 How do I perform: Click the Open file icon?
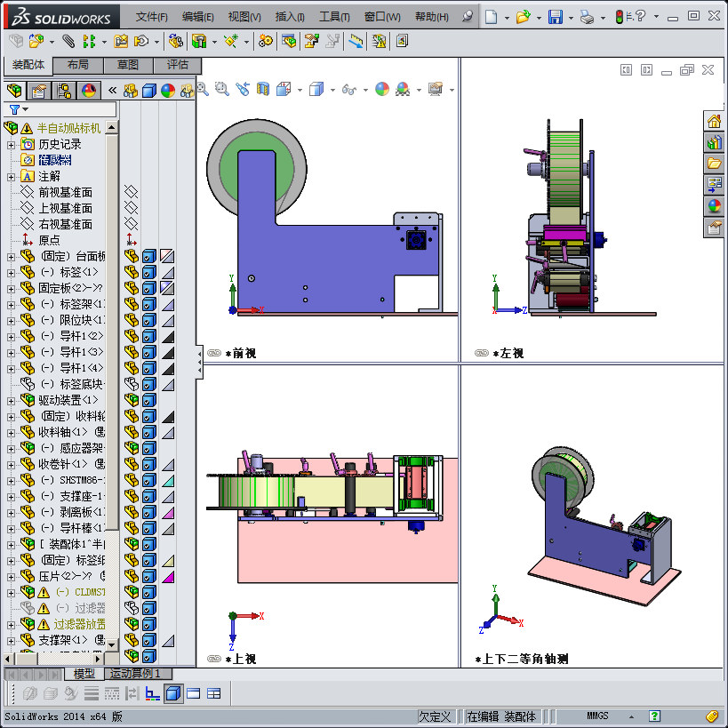[523, 17]
